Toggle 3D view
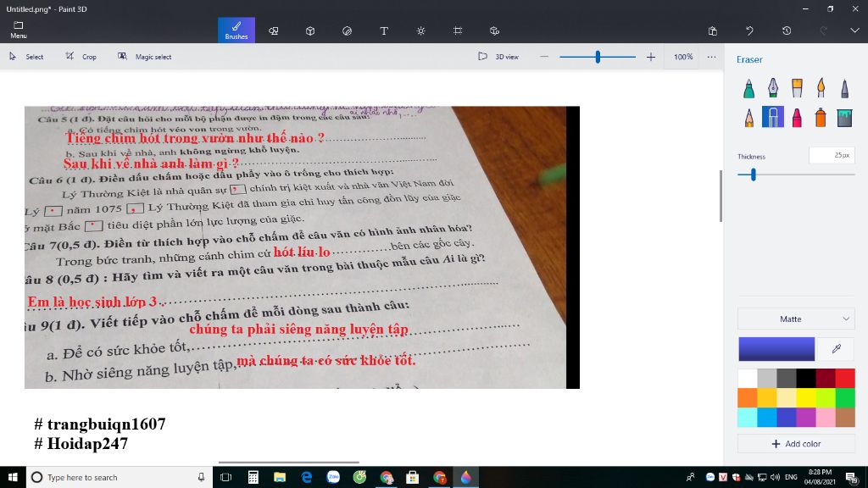 [x=498, y=57]
